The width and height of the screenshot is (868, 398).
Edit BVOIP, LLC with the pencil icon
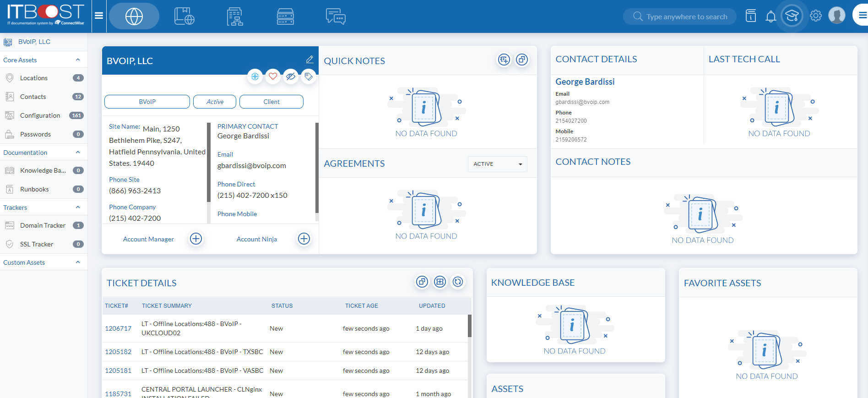coord(309,60)
